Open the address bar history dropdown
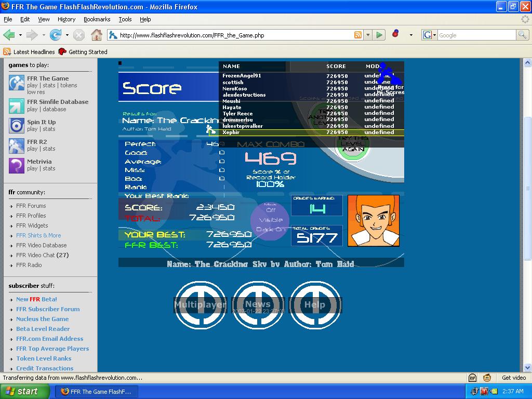 tap(368, 35)
